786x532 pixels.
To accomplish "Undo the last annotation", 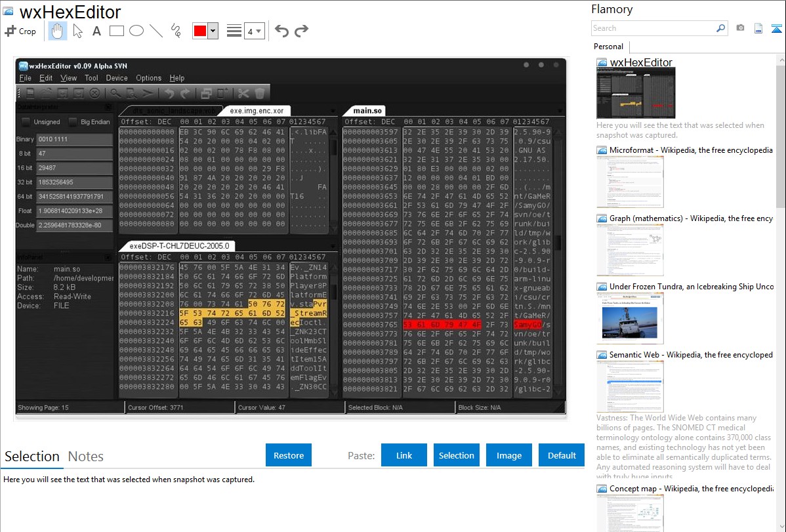I will coord(281,31).
